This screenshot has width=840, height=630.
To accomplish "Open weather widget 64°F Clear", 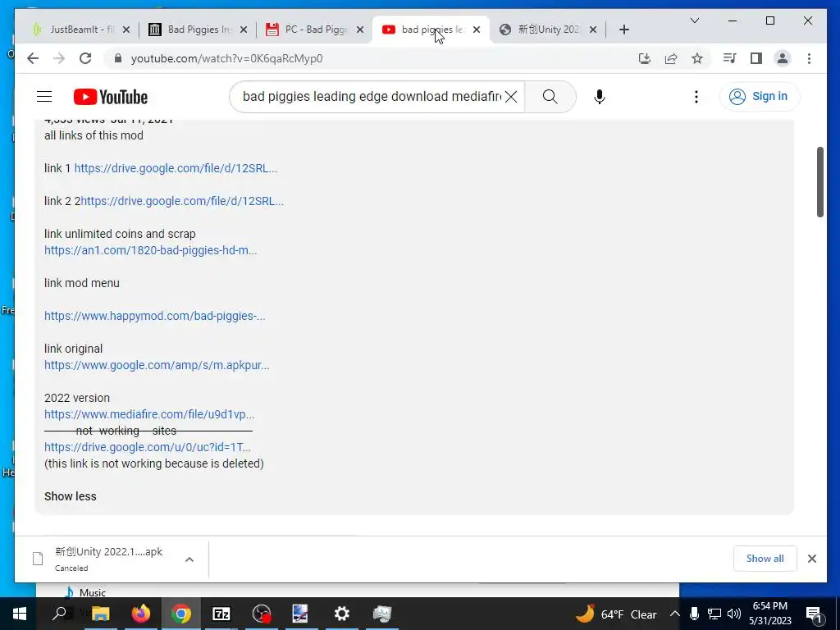I will coord(616,614).
